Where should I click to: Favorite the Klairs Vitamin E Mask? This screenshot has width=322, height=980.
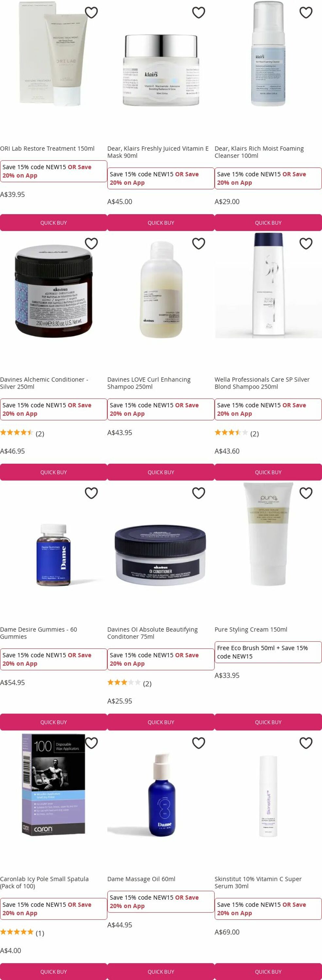point(199,12)
